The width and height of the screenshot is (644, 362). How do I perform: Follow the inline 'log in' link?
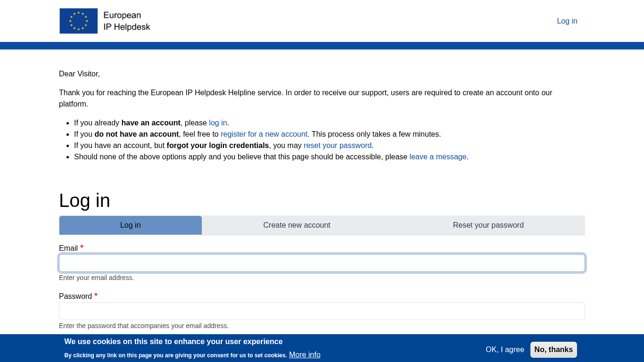[x=218, y=123]
